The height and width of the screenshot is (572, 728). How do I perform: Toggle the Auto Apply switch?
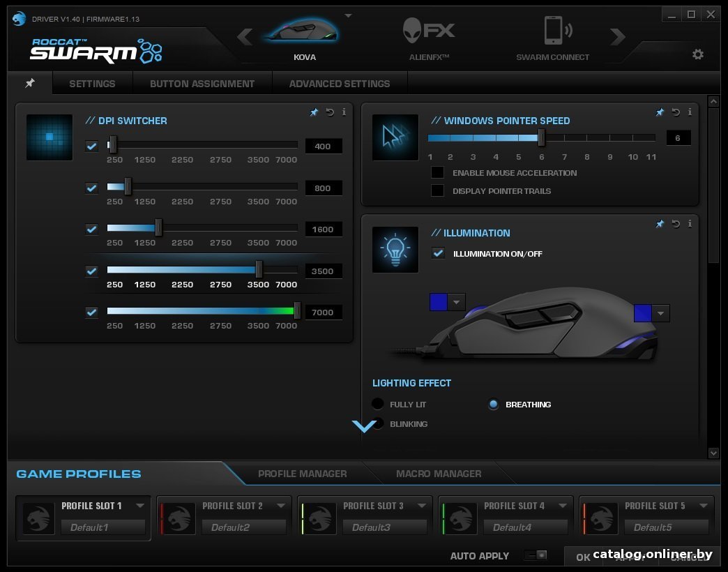coord(536,555)
